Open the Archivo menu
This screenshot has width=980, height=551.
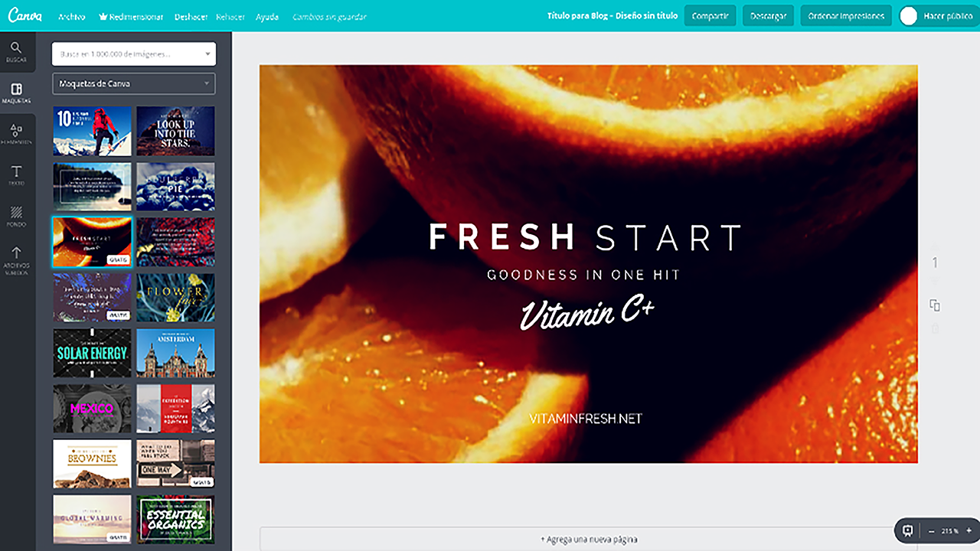72,17
